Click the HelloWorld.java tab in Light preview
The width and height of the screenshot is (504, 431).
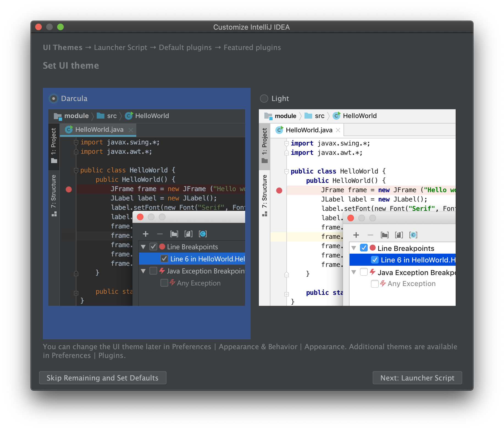click(x=307, y=130)
